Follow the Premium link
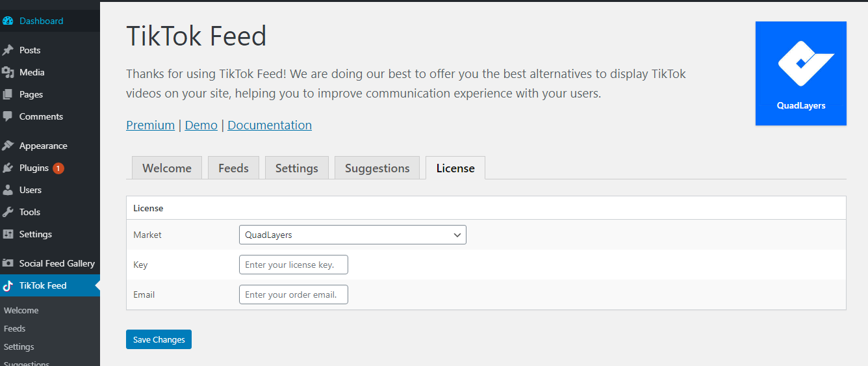The height and width of the screenshot is (366, 868). pyautogui.click(x=150, y=125)
